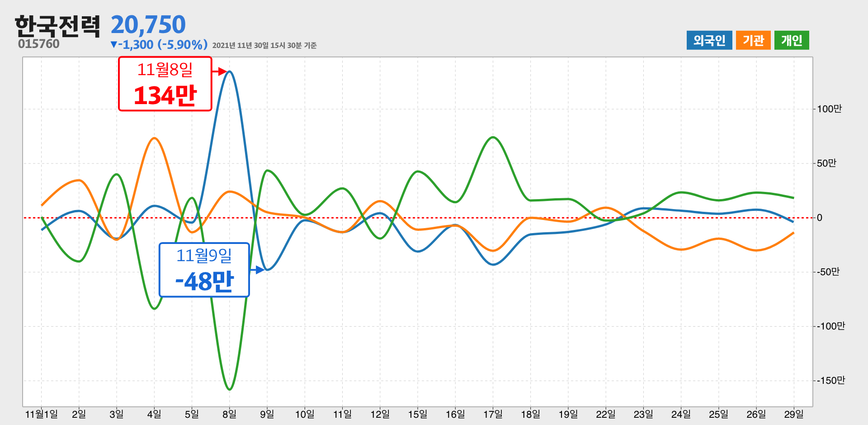
Task: Click the 25일 x-axis label
Action: click(718, 414)
